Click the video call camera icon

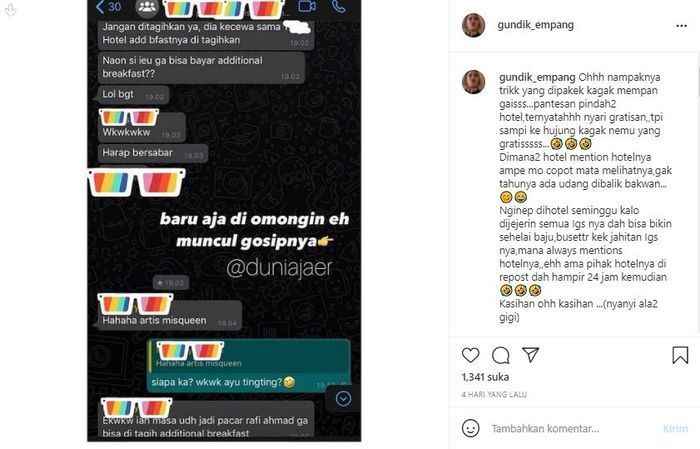(307, 6)
